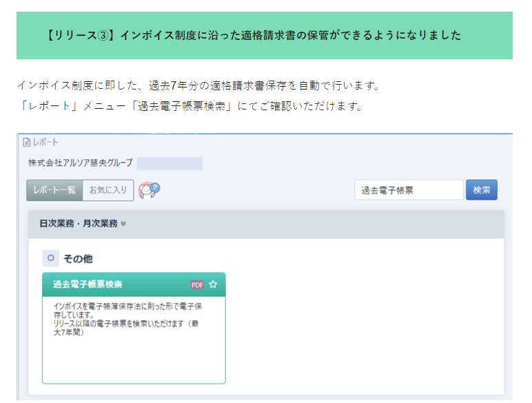This screenshot has width=532, height=403.
Task: Open the 過去電子帳票検索 report card title
Action: [x=88, y=284]
